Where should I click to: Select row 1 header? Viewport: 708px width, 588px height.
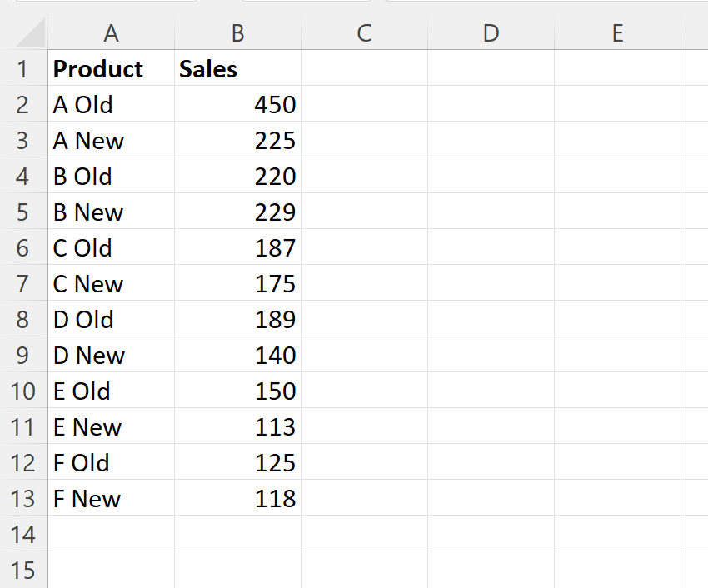tap(23, 67)
